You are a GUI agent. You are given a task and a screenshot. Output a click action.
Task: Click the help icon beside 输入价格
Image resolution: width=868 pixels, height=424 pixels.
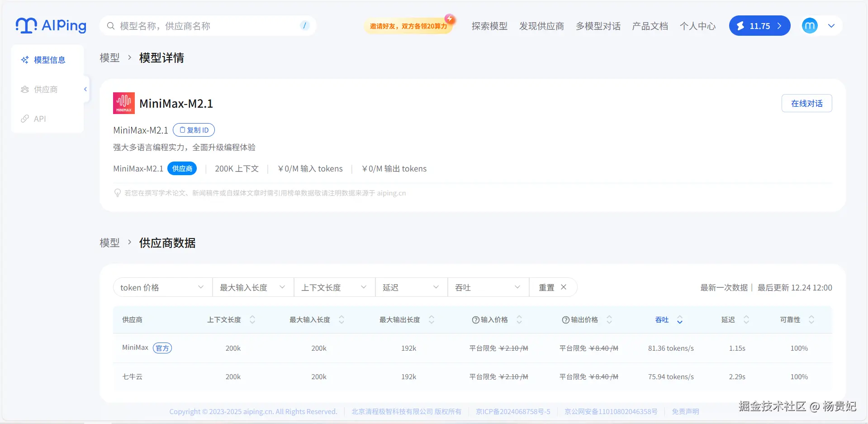[475, 320]
